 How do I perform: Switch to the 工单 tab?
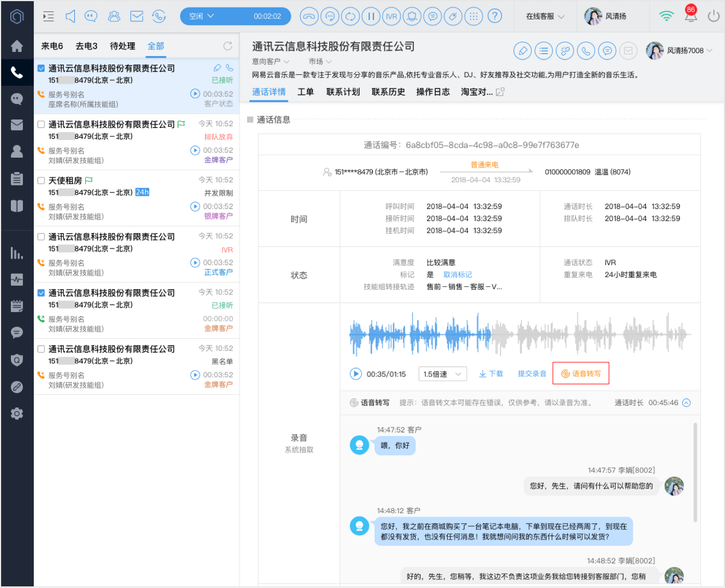306,92
